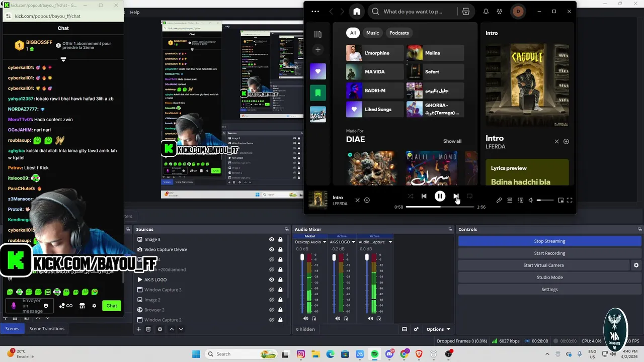The image size is (644, 362).
Task: Add a source with plus icon
Action: click(139, 329)
